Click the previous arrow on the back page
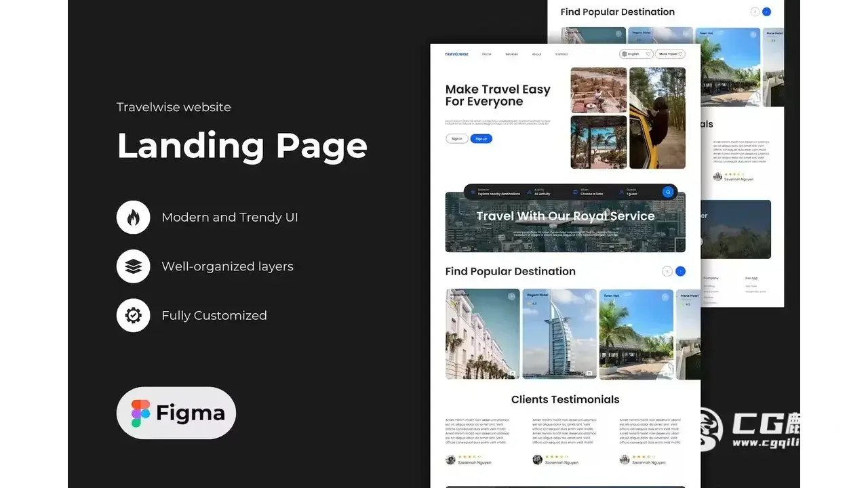 click(755, 12)
